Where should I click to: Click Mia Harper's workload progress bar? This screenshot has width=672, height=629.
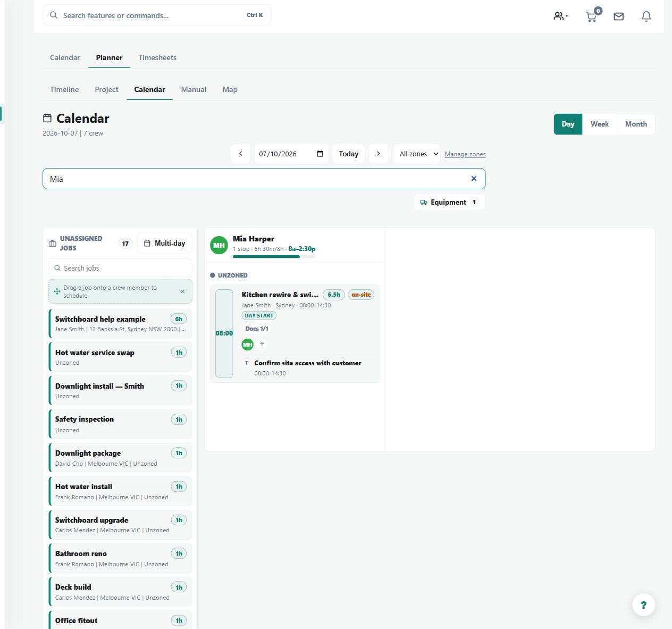274,256
